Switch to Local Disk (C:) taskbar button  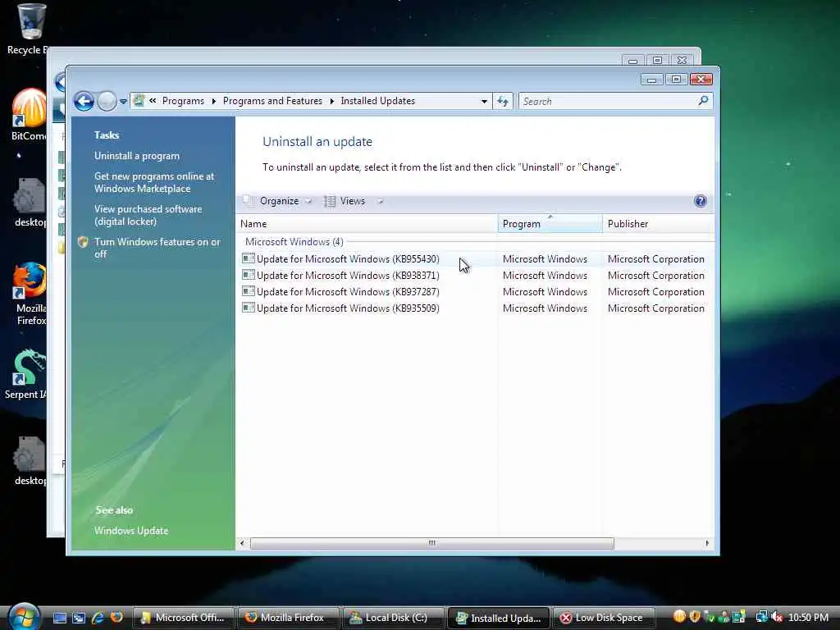(x=393, y=618)
